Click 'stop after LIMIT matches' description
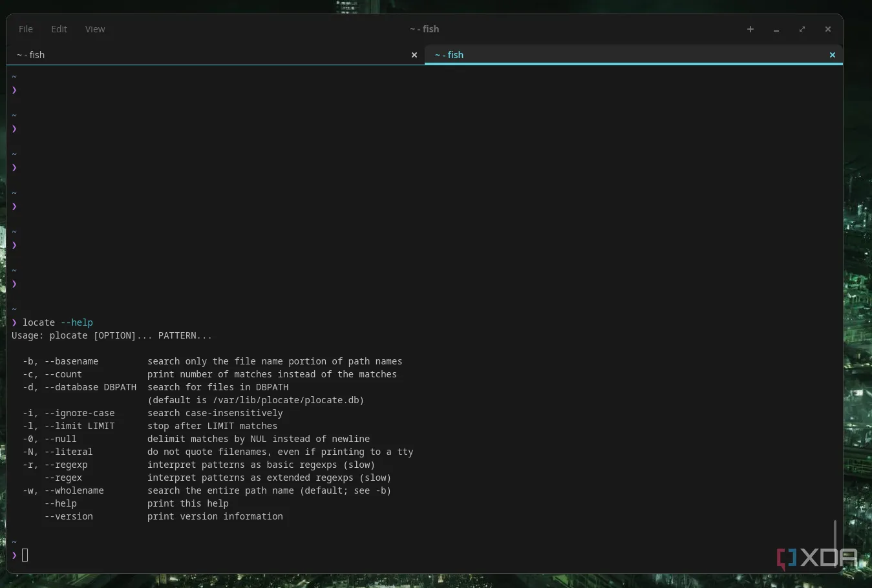 (213, 426)
